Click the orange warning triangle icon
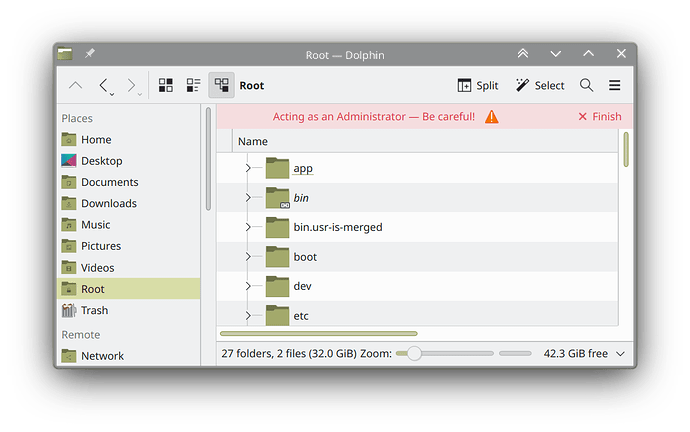 pos(492,117)
